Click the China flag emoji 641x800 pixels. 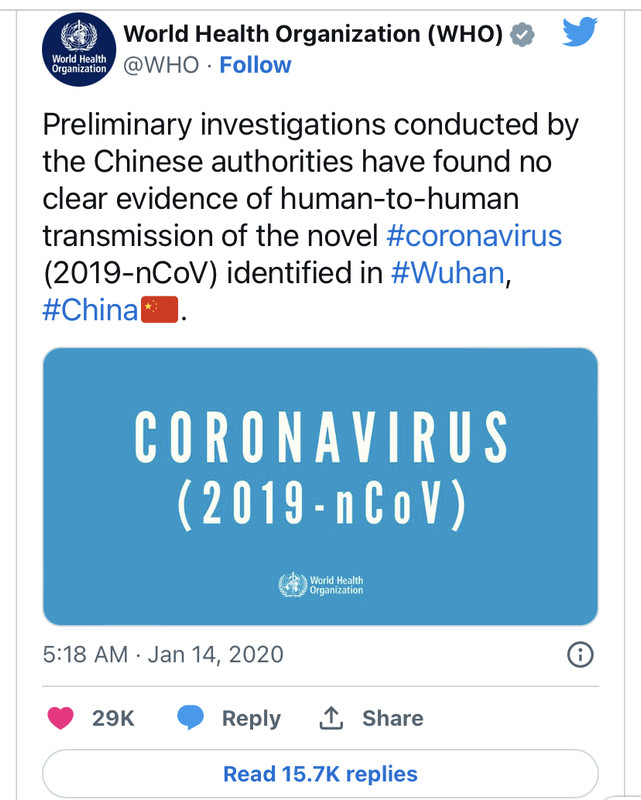pos(159,310)
